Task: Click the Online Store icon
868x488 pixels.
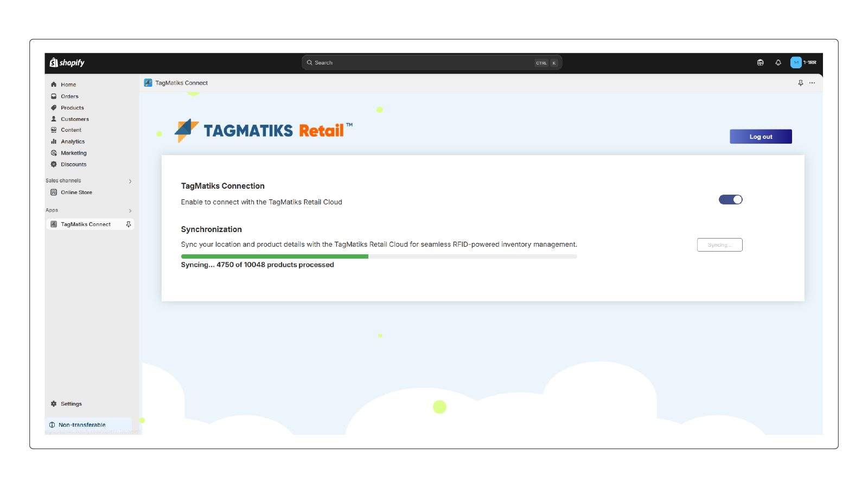Action: click(x=54, y=192)
